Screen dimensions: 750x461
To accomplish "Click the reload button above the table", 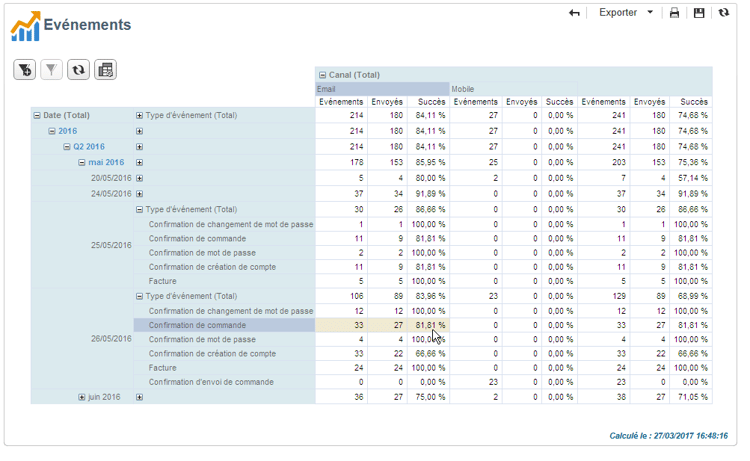I will tap(78, 70).
